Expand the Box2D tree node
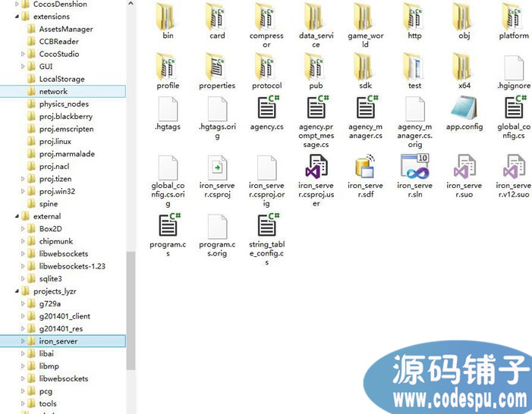 (23, 229)
